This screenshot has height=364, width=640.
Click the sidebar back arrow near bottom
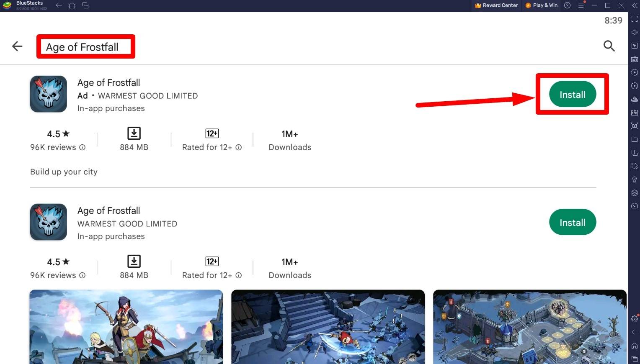click(635, 332)
